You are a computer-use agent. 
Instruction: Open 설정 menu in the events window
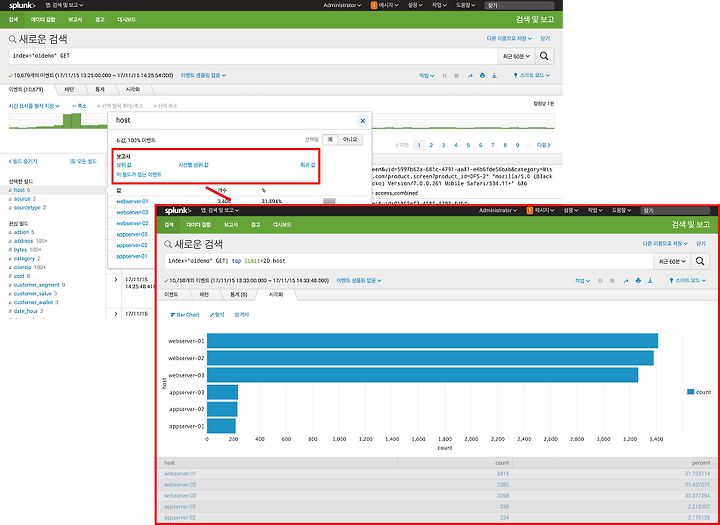pos(415,5)
